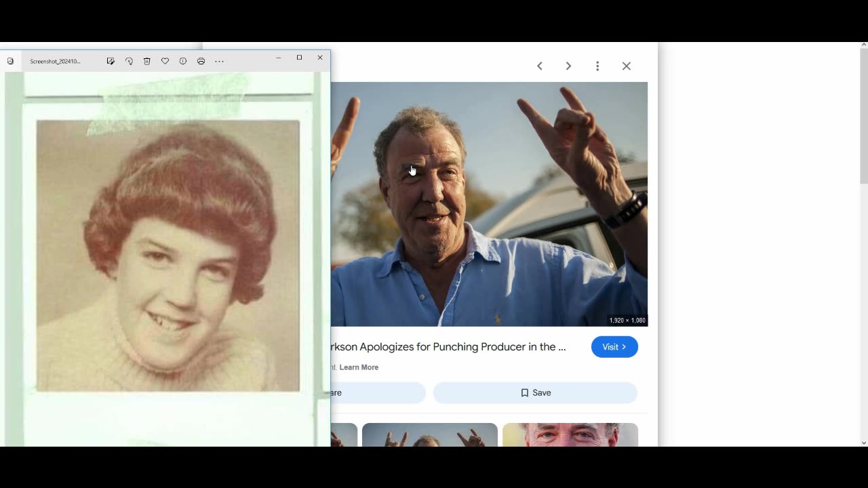
Task: Click the browser page vertical scrollbar thumb
Action: pos(863,116)
